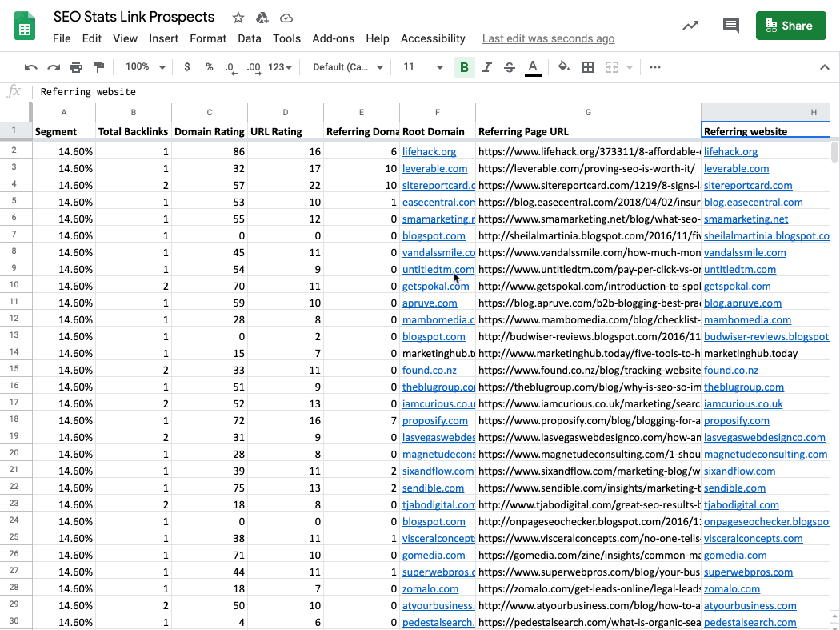840x630 pixels.
Task: Open the comment history icon
Action: click(x=730, y=26)
